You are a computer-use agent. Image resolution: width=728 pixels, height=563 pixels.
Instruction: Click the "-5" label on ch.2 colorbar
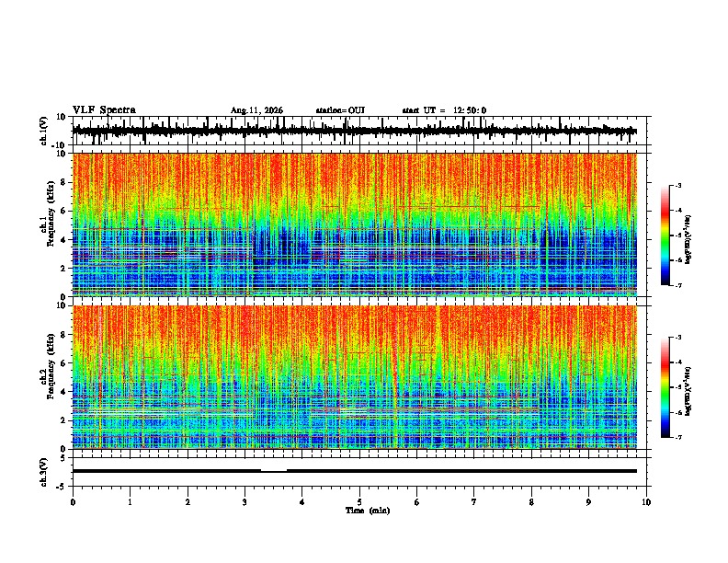pyautogui.click(x=677, y=387)
